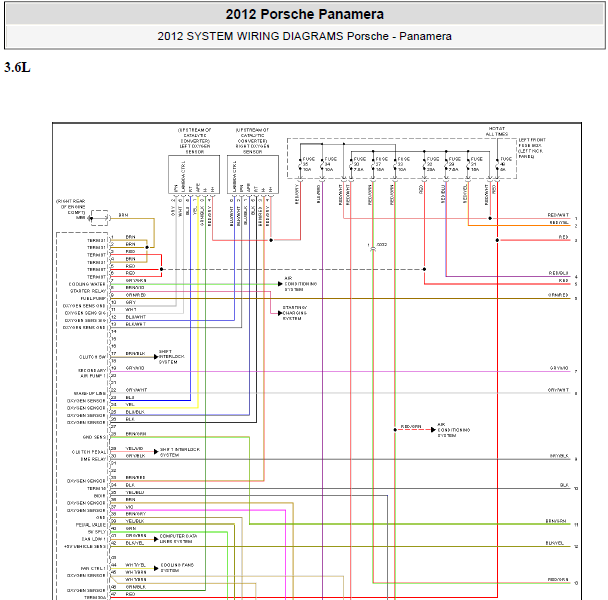Click the BRN/BLK wire color at pin 17
Viewport: 608px width, 600px height.
pyautogui.click(x=135, y=354)
